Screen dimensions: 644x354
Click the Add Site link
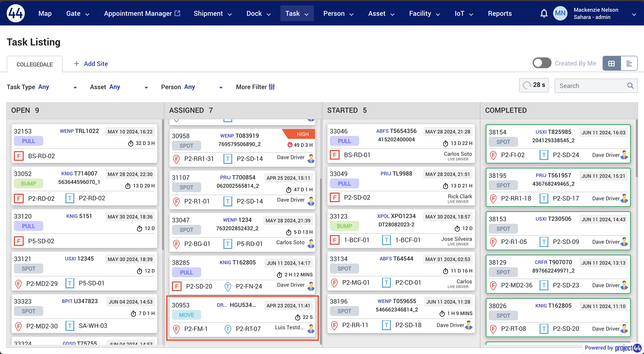coord(96,63)
